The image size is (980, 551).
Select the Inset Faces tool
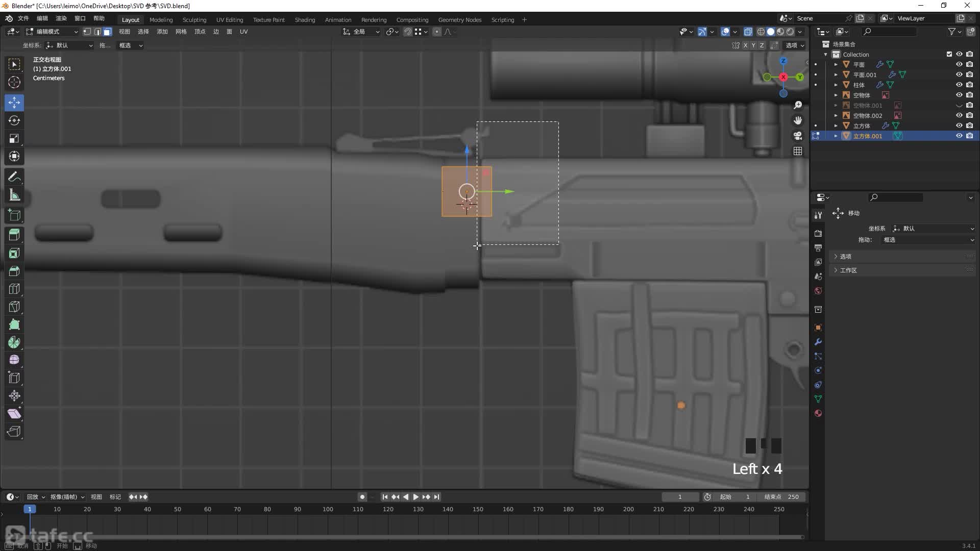14,253
